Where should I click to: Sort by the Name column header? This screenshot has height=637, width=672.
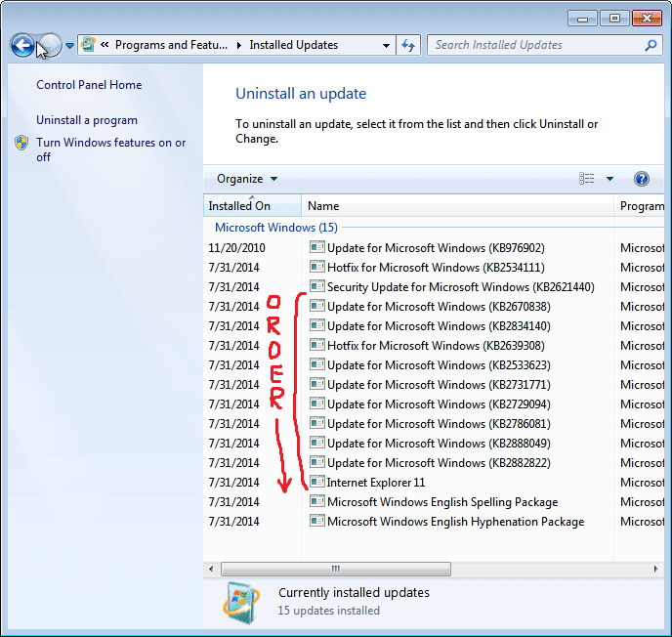pos(457,206)
